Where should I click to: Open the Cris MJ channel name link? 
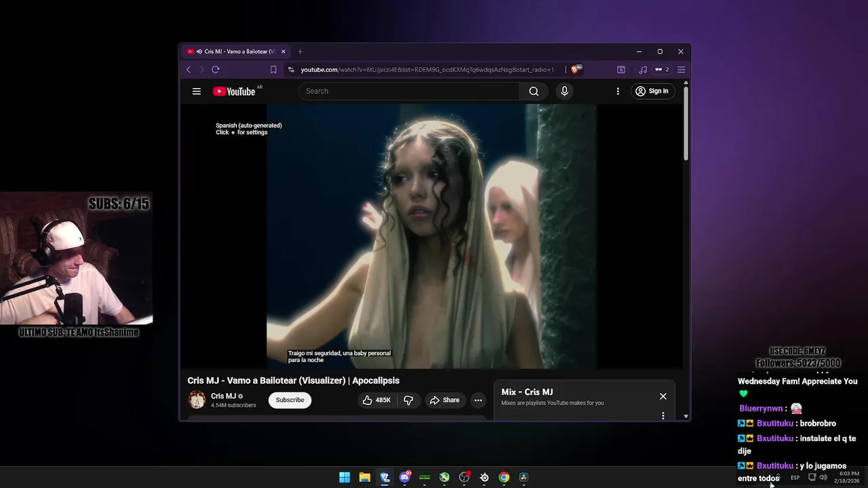click(x=223, y=396)
